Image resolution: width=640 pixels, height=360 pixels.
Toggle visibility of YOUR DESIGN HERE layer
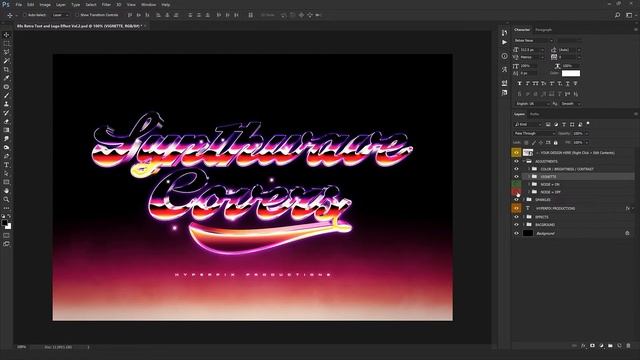516,153
